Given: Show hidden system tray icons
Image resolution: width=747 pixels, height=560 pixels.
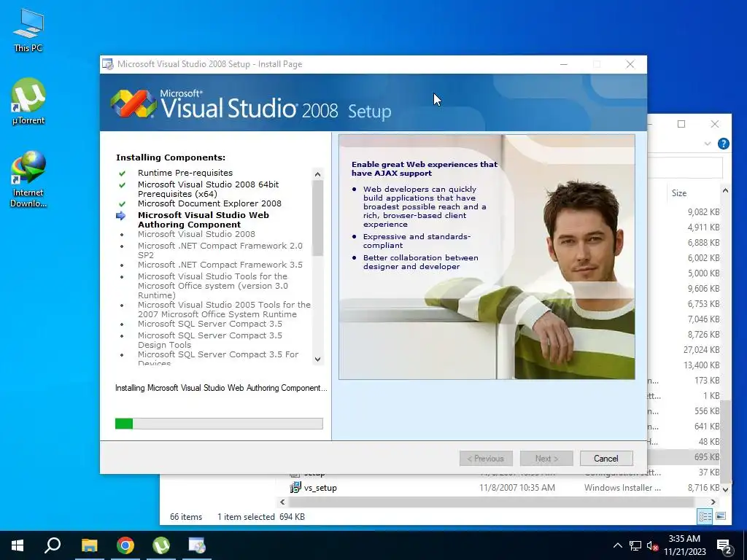Looking at the screenshot, I should (617, 545).
